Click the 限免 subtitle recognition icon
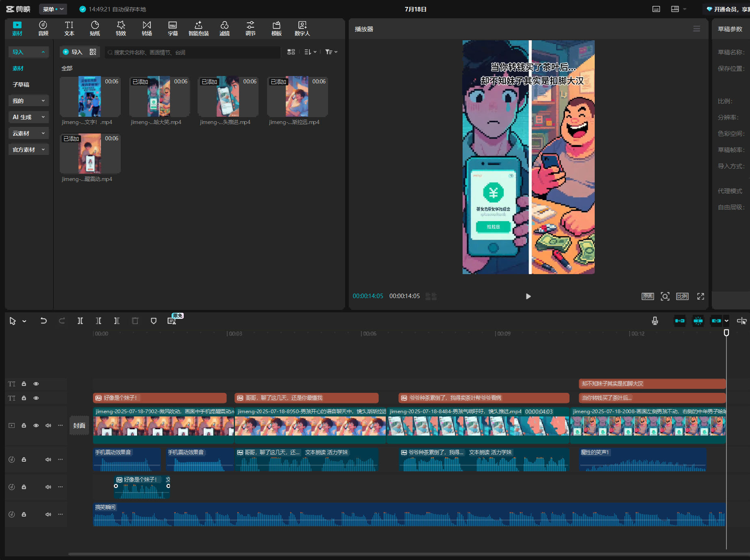The image size is (750, 560). click(x=172, y=321)
